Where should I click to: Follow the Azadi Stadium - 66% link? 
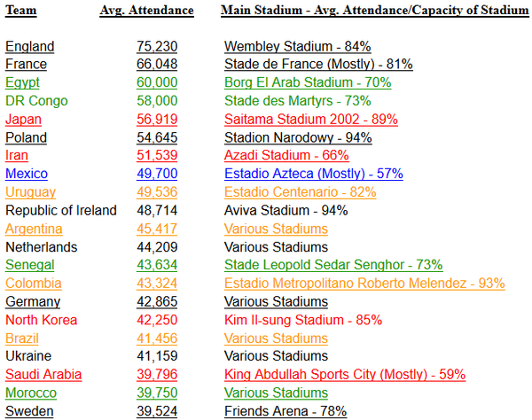tap(285, 155)
